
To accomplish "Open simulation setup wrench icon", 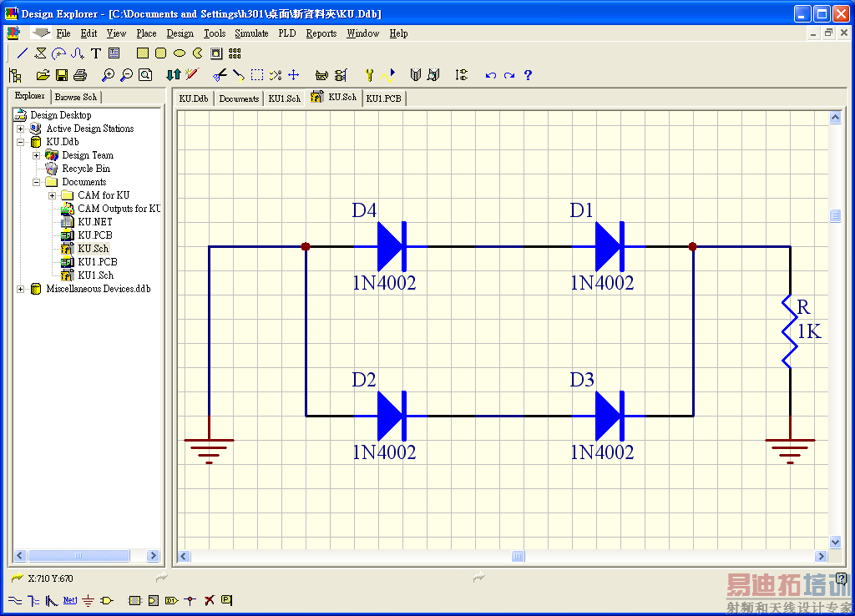I will pos(369,75).
